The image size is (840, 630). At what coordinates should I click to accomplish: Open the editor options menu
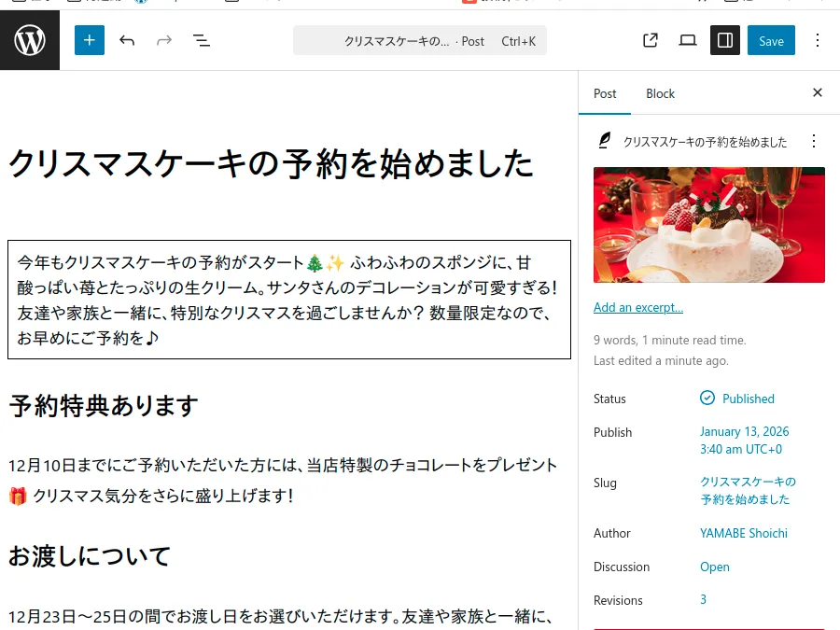pos(818,40)
